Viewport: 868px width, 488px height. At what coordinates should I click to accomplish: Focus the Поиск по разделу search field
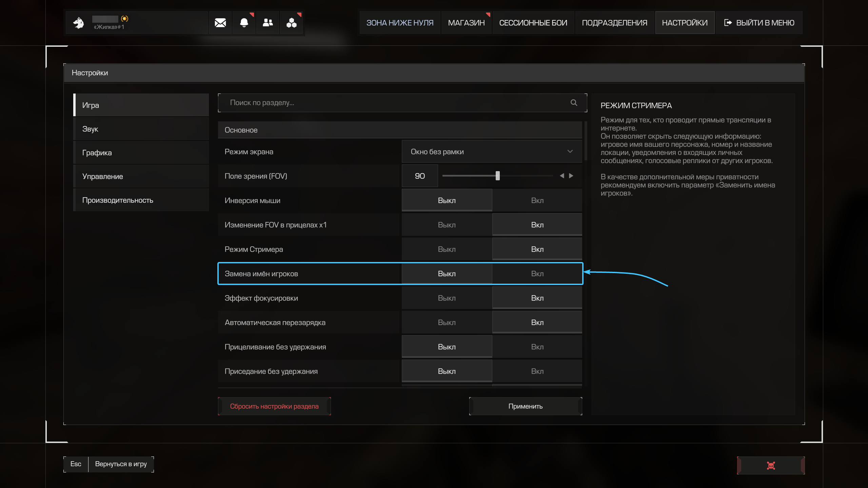click(393, 103)
